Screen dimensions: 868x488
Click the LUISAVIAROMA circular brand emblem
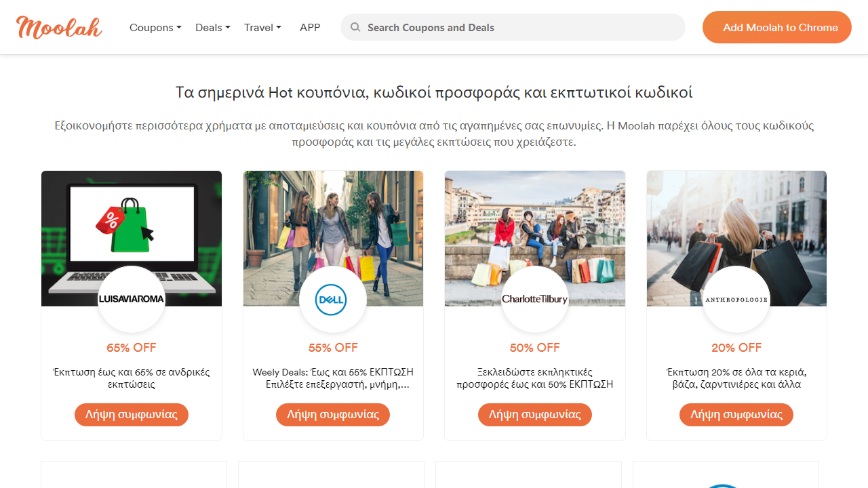[131, 299]
